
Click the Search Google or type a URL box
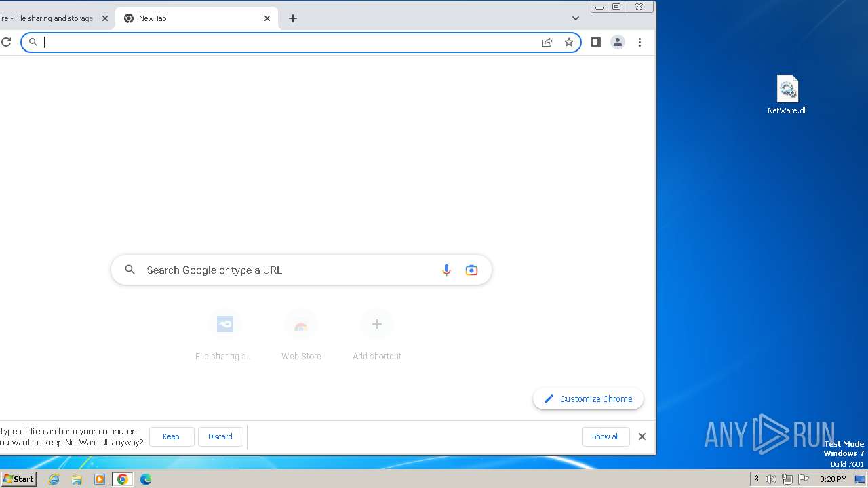pos(301,270)
